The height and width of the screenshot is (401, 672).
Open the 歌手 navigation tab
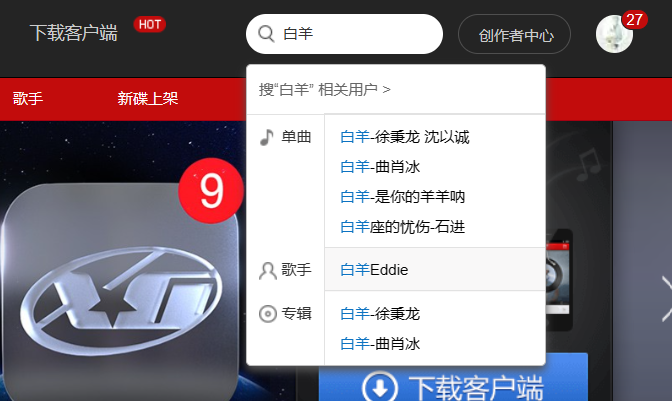coord(28,99)
